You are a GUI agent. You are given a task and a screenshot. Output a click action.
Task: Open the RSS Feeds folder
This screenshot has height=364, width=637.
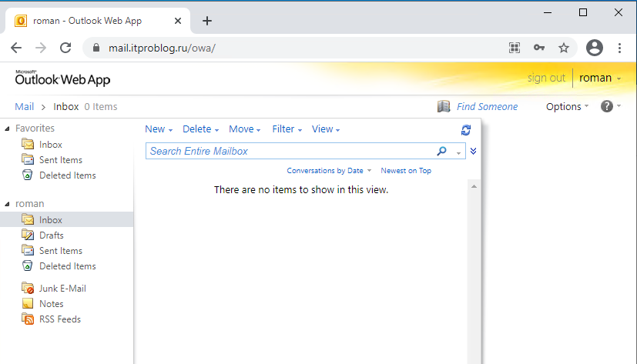click(x=59, y=319)
